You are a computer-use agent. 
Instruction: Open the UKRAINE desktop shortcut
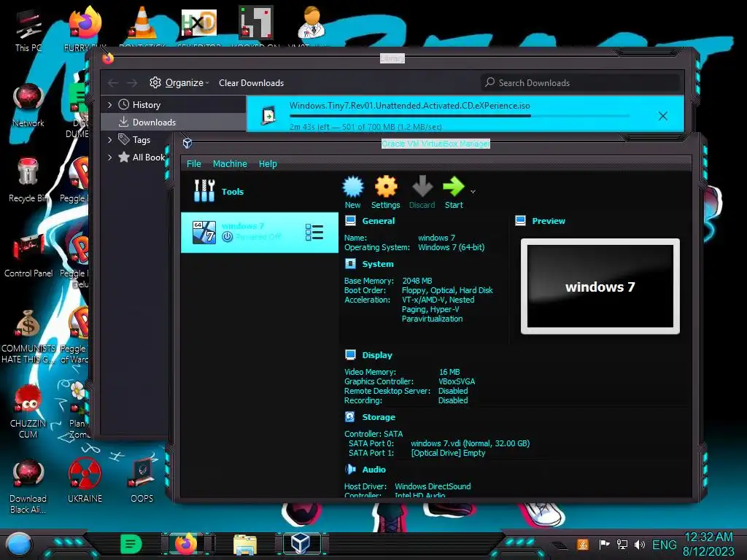(x=85, y=480)
